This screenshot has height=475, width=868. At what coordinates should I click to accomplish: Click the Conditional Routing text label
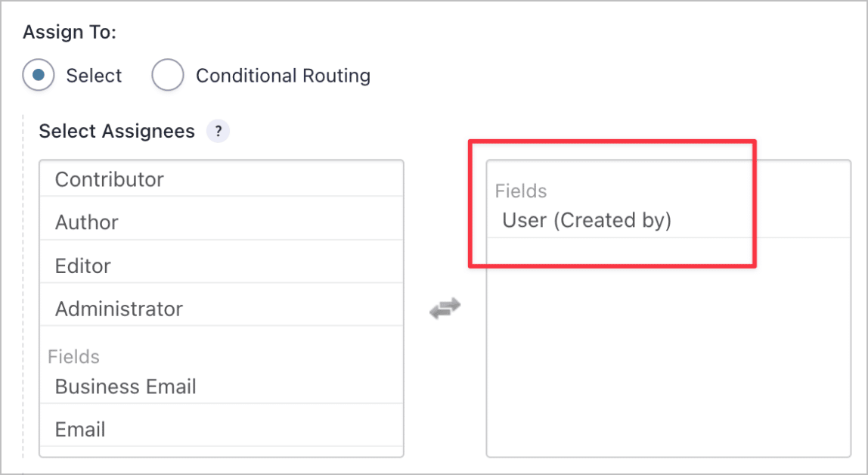click(284, 76)
